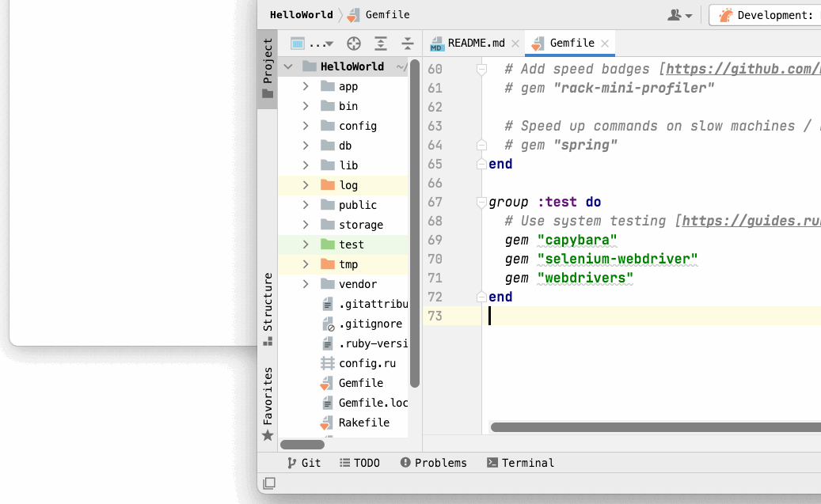
Task: Open the Terminal tool window
Action: click(x=520, y=462)
